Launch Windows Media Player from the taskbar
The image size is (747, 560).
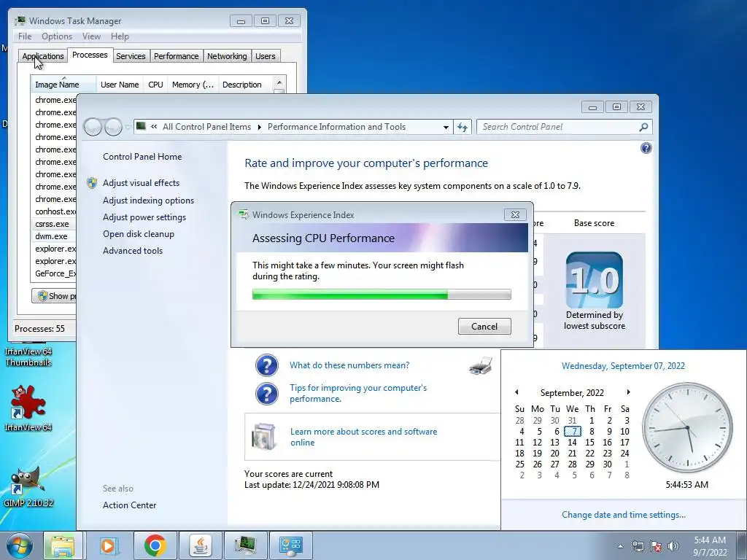109,545
